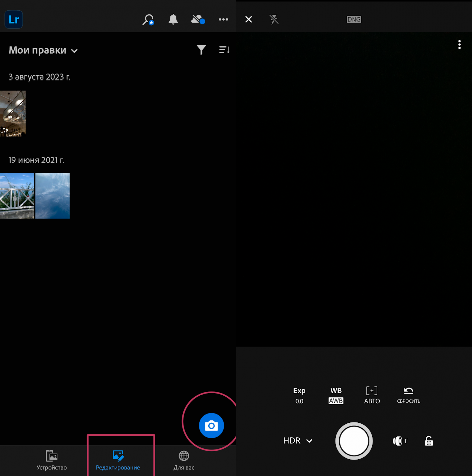Tap the white shutter button
Viewport: 472px width, 476px height.
pos(354,441)
